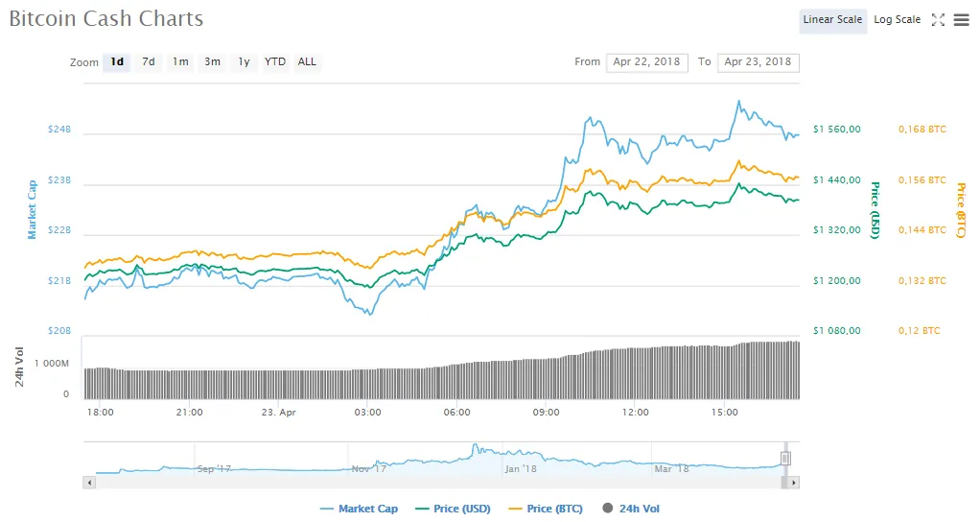Viewport: 980px width, 522px height.
Task: Click the 03:00 time axis label
Action: 367,413
